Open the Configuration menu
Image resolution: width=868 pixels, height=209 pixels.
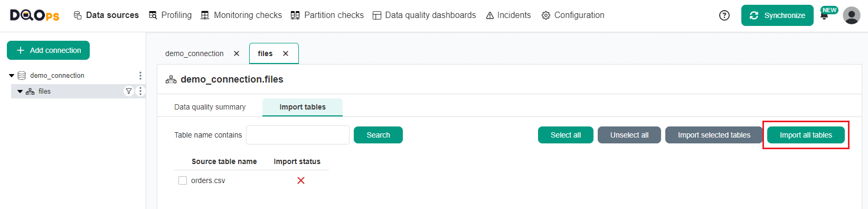(x=573, y=15)
